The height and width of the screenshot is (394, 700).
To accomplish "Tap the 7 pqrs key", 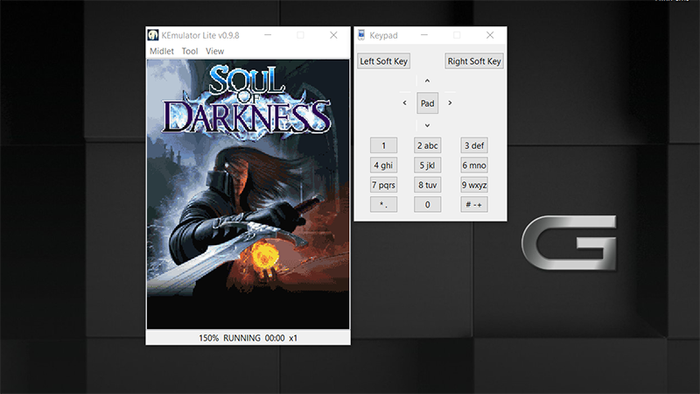I will coord(383,185).
